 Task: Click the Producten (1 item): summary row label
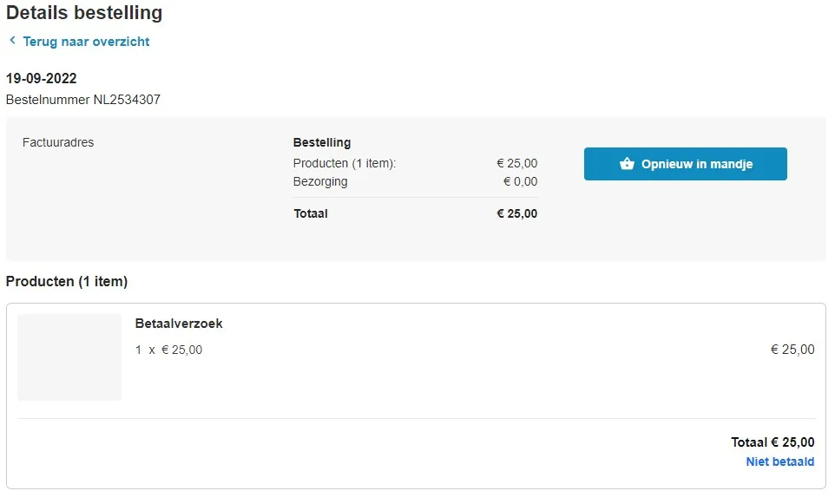[345, 163]
